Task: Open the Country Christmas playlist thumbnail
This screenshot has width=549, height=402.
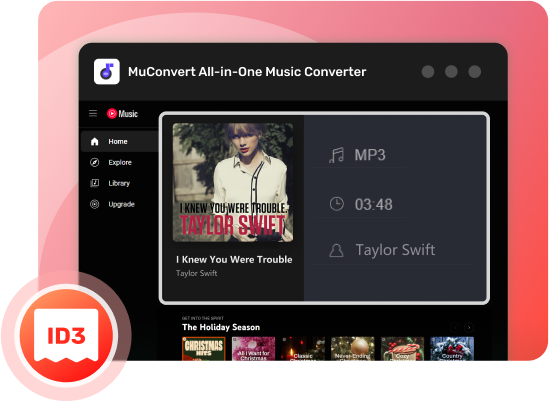Action: click(452, 348)
